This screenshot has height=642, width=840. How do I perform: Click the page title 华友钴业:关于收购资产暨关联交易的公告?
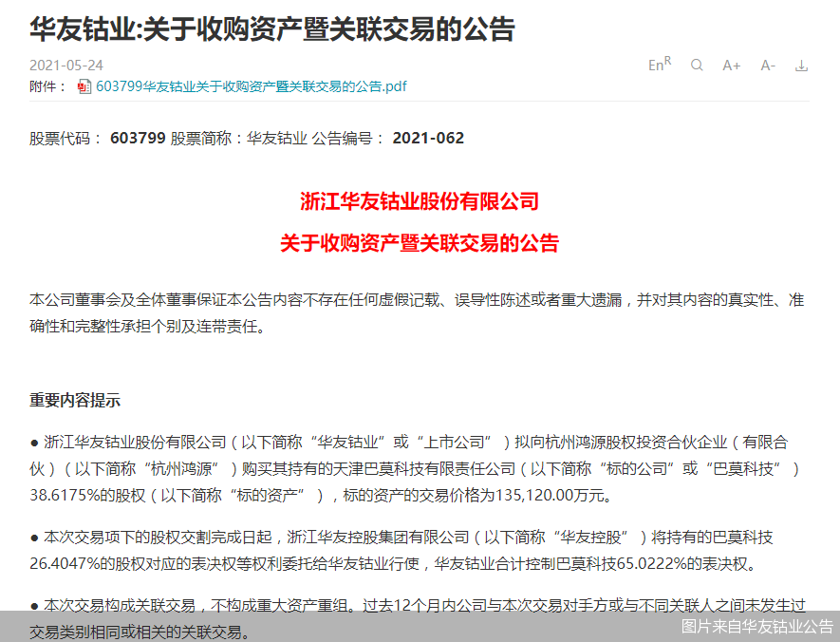click(272, 28)
